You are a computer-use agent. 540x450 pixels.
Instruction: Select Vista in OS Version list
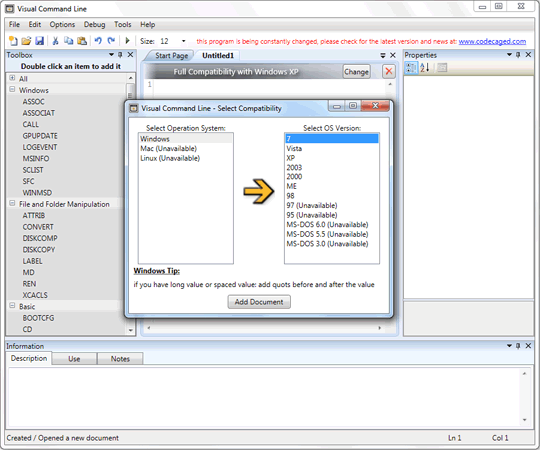[332, 148]
